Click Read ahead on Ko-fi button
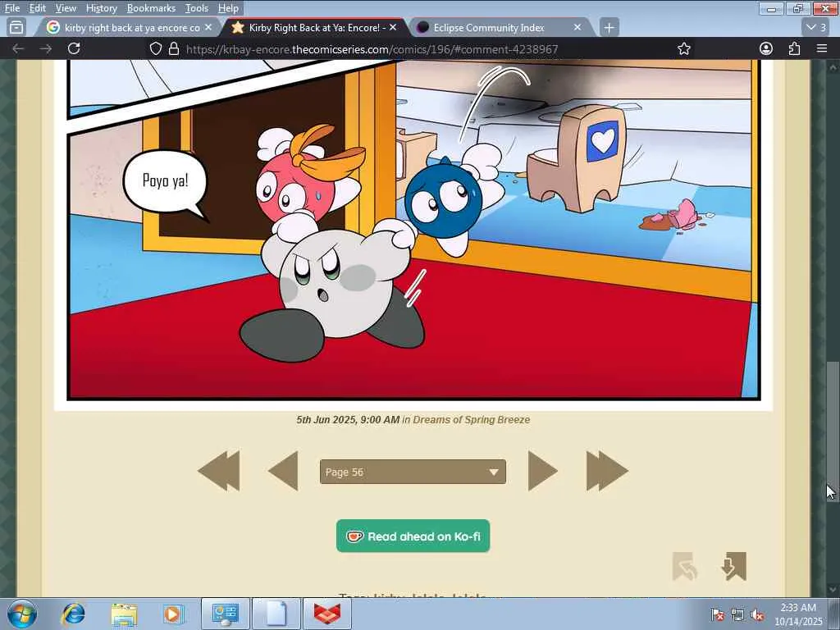 (413, 536)
